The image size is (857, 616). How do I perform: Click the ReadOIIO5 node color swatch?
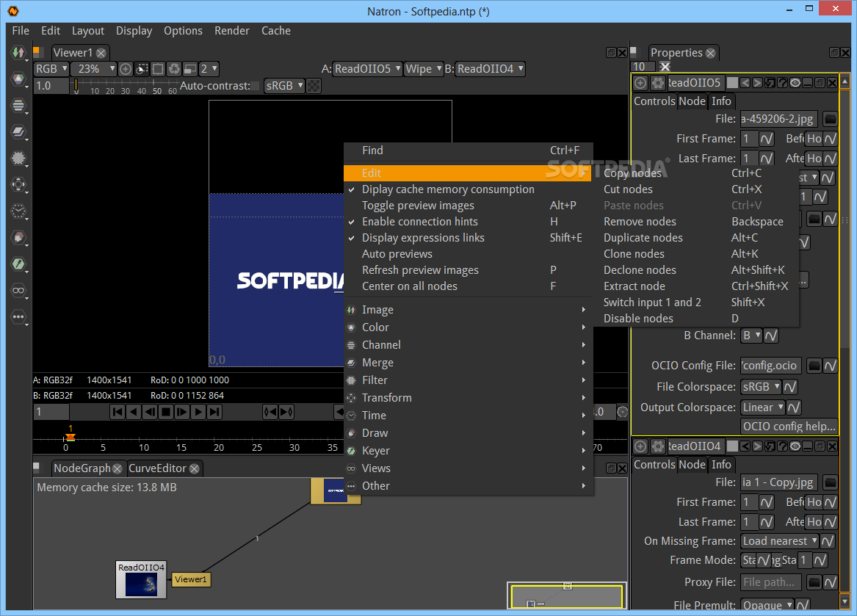(732, 82)
